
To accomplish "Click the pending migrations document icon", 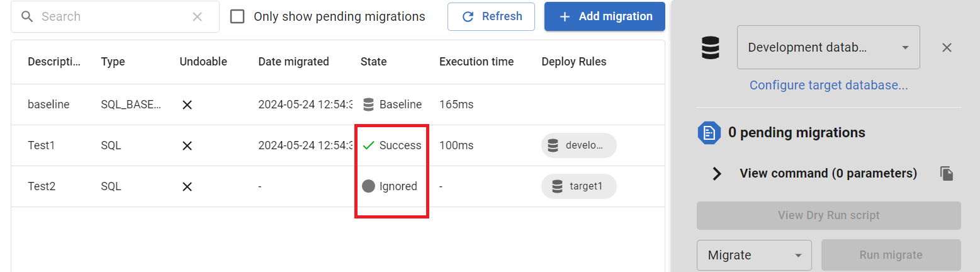I will 709,133.
